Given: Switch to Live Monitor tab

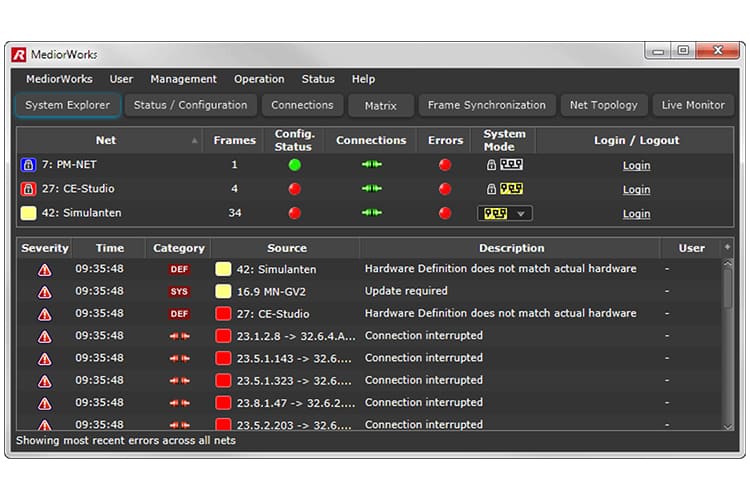Looking at the screenshot, I should (x=693, y=105).
